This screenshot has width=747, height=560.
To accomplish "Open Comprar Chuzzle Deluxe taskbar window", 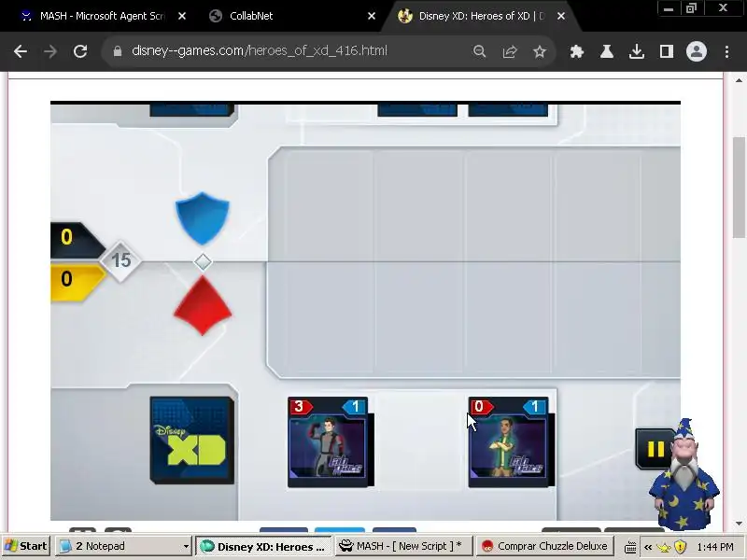I will pos(544,546).
